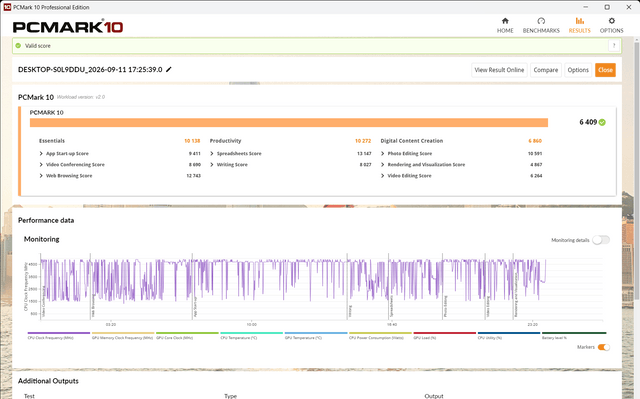Toggle the CPU Power Consumption legend swatch
640x399 pixels.
[380, 333]
